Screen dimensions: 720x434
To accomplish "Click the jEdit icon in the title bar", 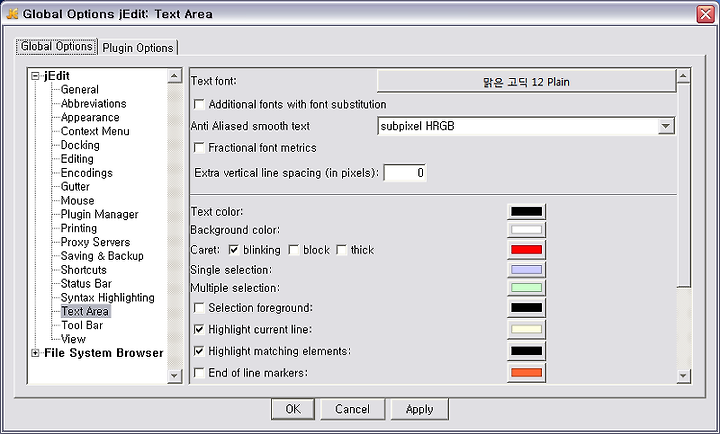I will click(x=12, y=14).
